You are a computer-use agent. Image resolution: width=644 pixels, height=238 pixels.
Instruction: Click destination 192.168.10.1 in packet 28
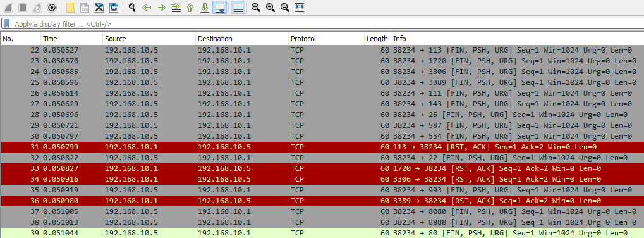[x=224, y=115]
